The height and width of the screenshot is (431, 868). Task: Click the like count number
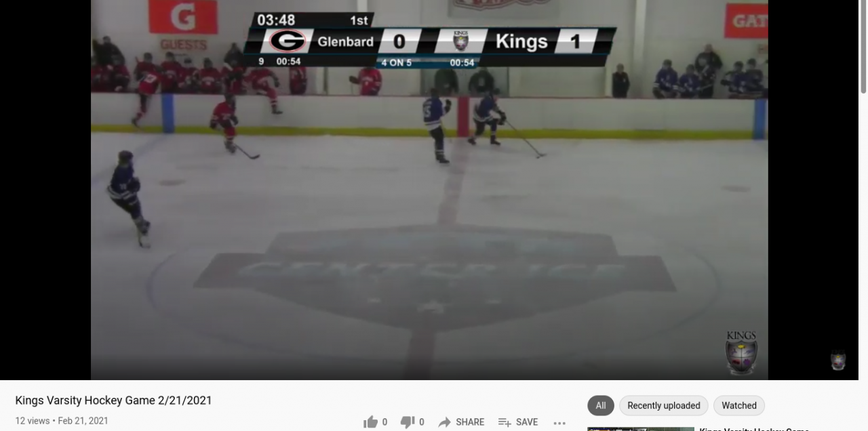384,422
